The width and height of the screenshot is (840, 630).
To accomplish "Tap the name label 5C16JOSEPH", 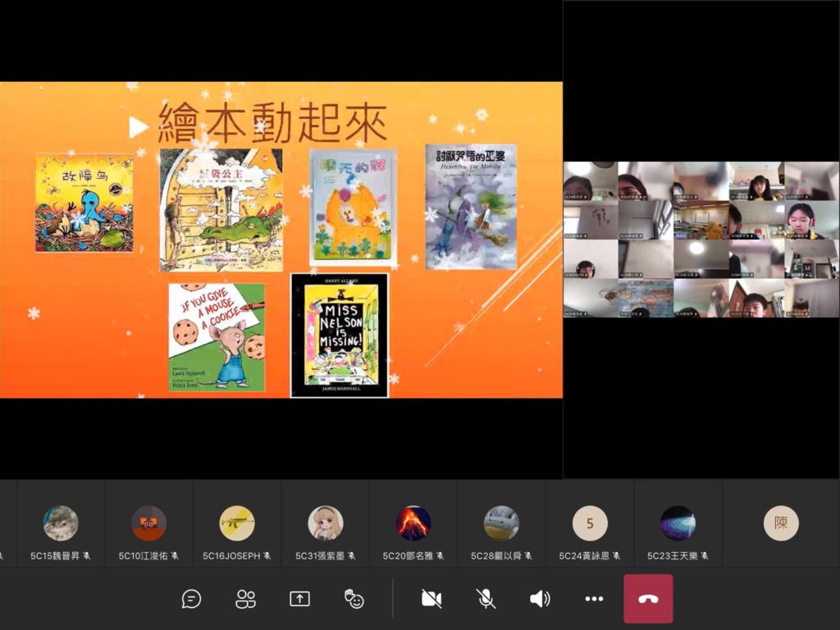I will click(231, 556).
